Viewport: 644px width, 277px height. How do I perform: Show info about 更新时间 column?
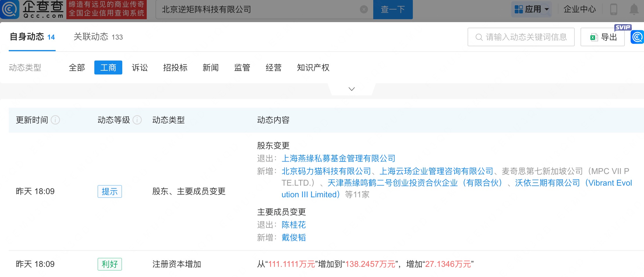pyautogui.click(x=55, y=120)
